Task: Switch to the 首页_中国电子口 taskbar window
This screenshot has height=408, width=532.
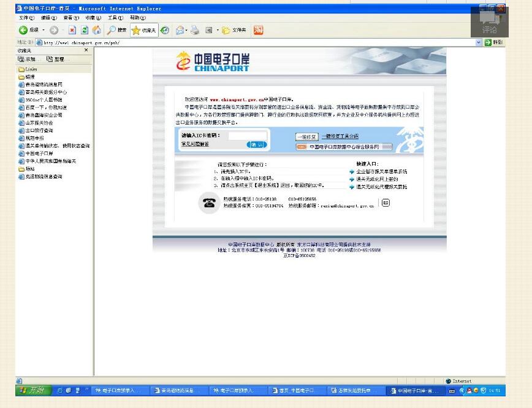Action: tap(297, 391)
